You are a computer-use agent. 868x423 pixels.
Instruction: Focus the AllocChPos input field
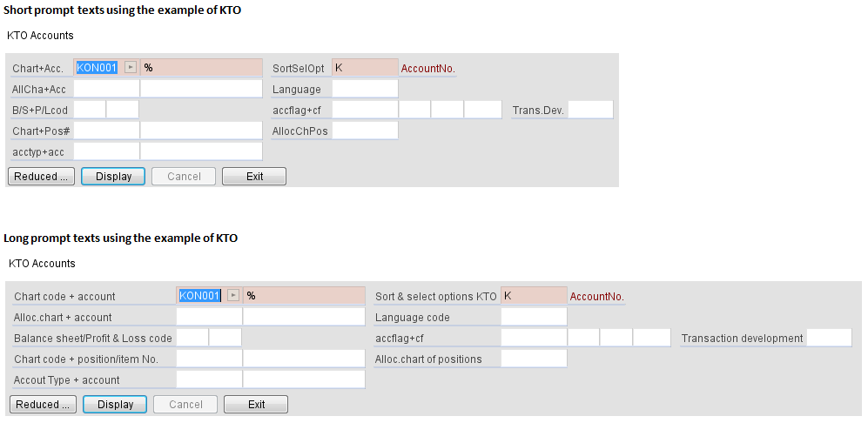click(x=365, y=131)
